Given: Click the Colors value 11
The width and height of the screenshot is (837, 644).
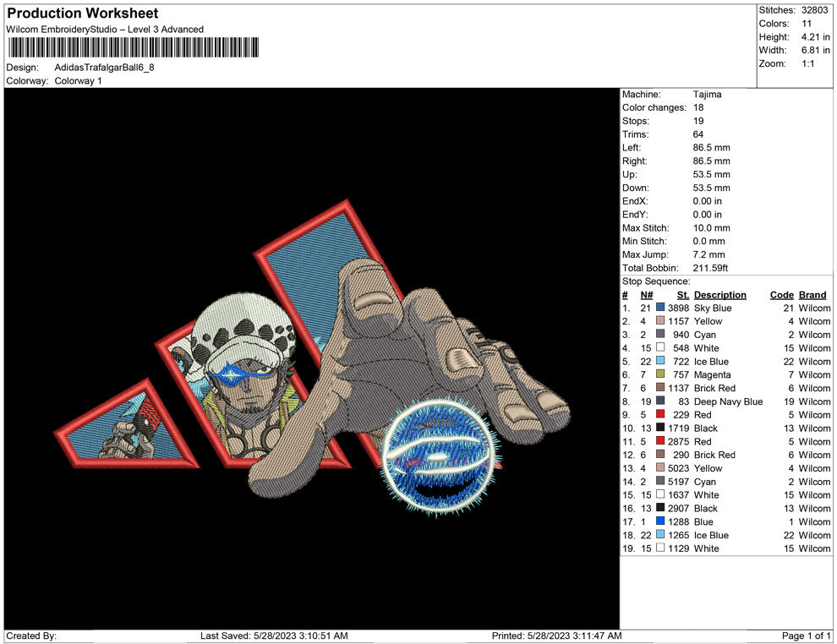Looking at the screenshot, I should [x=806, y=24].
